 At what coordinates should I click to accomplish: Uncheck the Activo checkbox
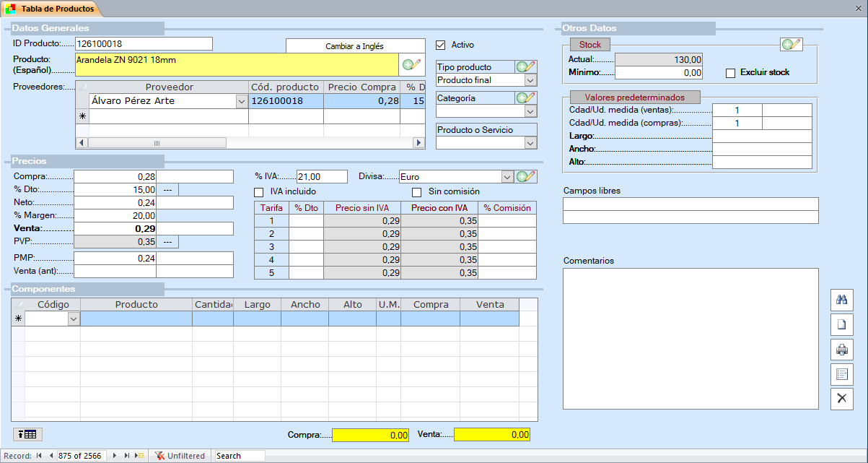(441, 45)
